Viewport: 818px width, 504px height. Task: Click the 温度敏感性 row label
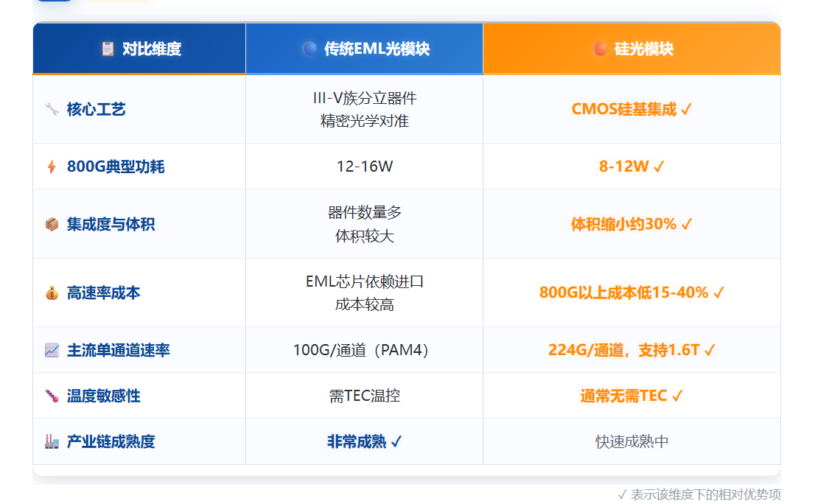(103, 396)
